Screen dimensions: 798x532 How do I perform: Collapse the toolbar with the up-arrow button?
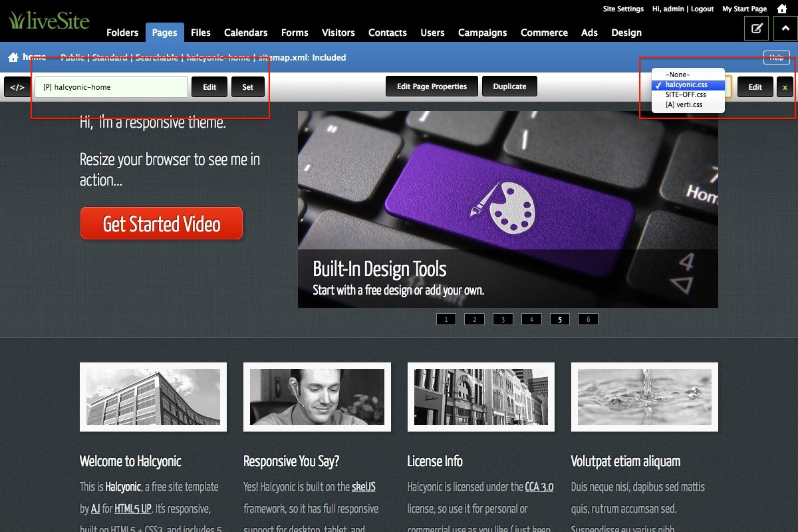click(785, 28)
